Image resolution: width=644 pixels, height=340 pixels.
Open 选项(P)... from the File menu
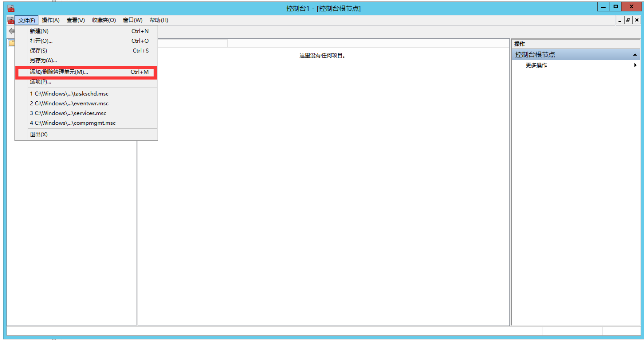[86, 82]
